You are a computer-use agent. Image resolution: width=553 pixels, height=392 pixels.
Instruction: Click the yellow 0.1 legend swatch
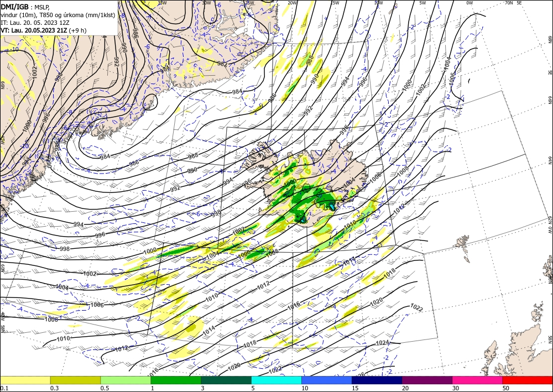coord(25,380)
